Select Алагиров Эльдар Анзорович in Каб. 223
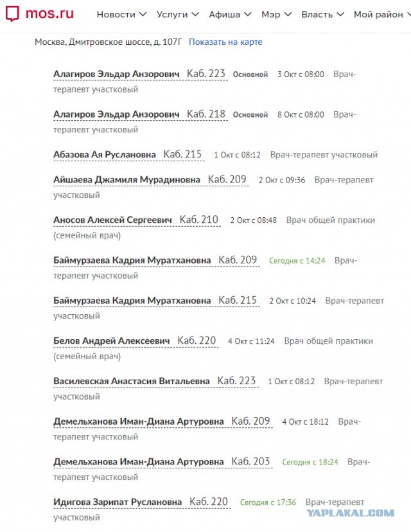This screenshot has height=532, width=411. point(116,75)
